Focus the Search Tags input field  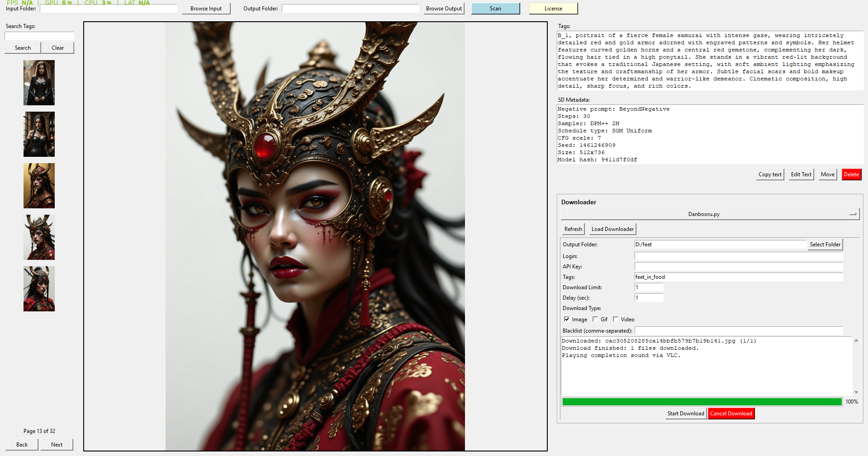pyautogui.click(x=39, y=36)
